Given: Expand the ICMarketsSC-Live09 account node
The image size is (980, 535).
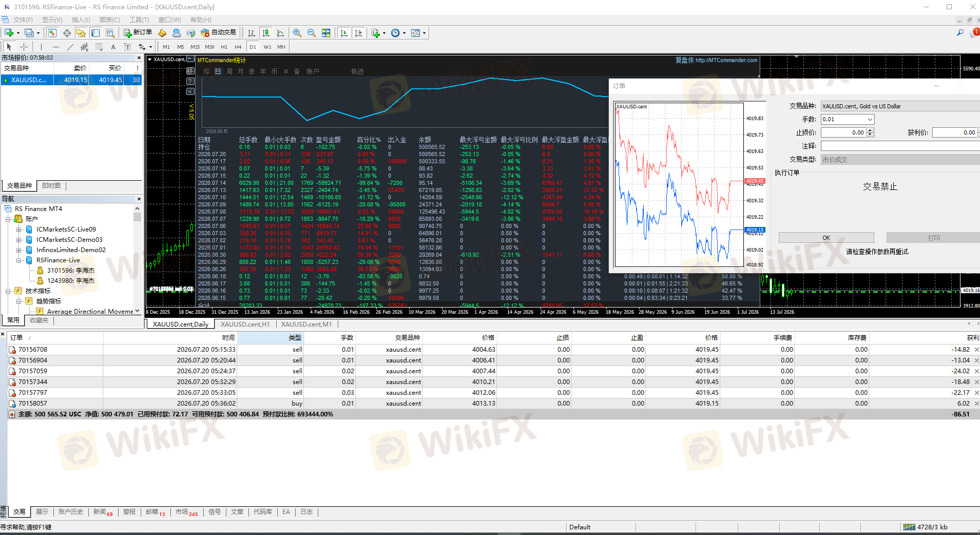Looking at the screenshot, I should (19, 230).
